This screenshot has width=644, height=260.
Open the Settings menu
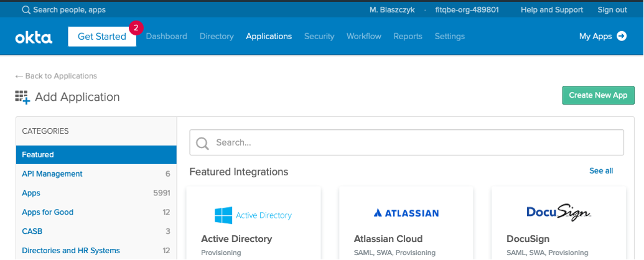pyautogui.click(x=450, y=36)
